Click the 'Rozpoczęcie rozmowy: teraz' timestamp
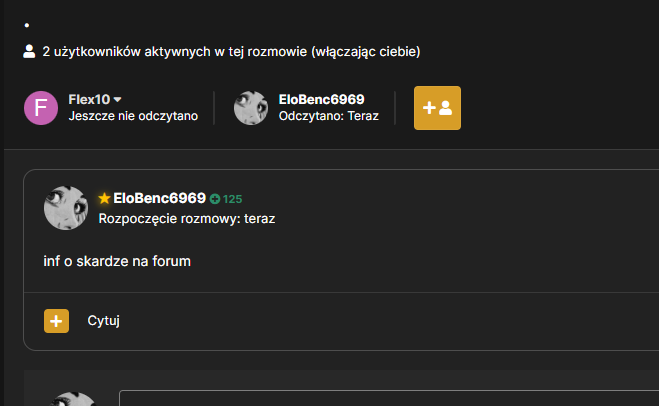The image size is (659, 406). [x=187, y=219]
